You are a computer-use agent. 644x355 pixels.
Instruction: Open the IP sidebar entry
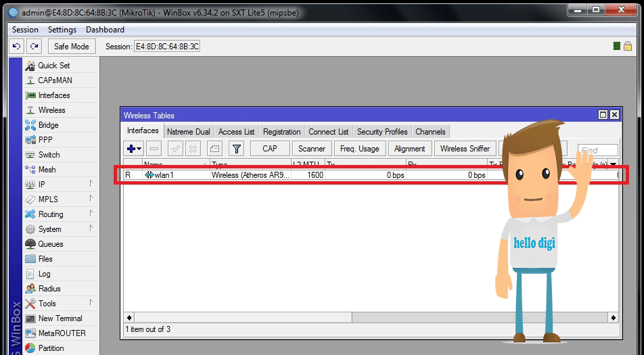pos(62,185)
